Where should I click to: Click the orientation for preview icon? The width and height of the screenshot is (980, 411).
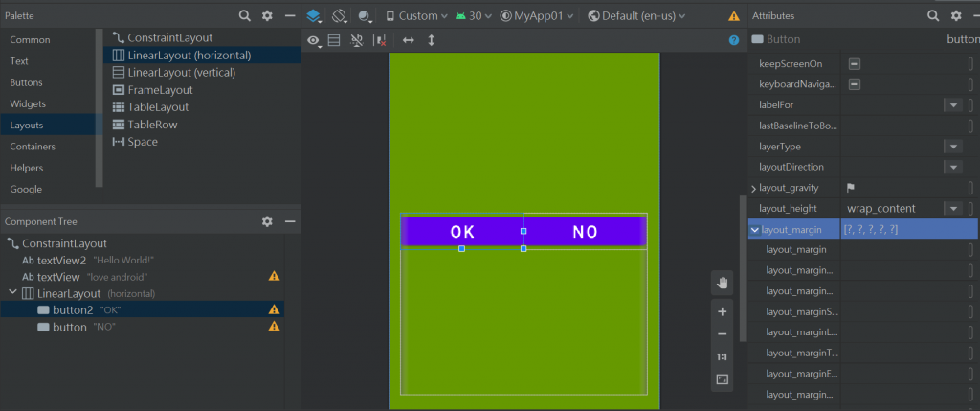point(340,15)
